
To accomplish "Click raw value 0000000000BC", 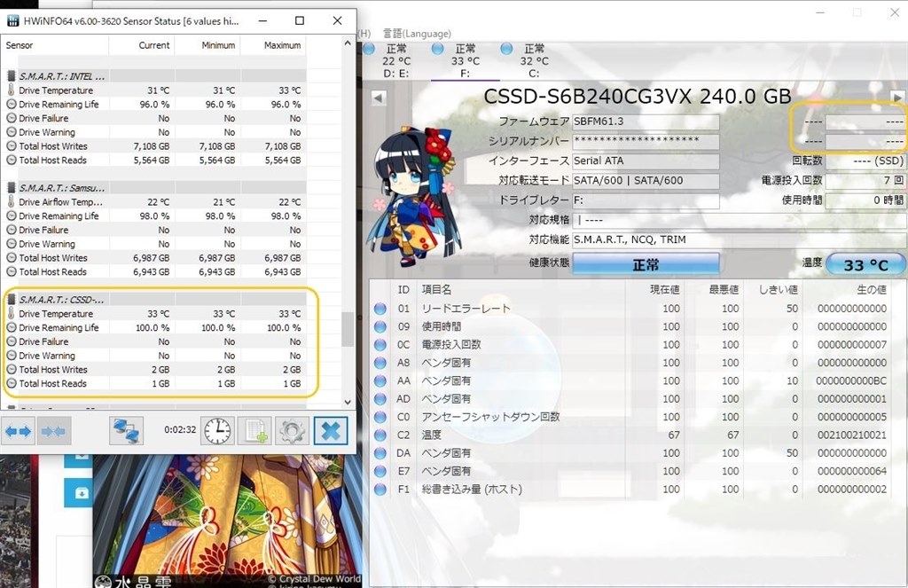I will tap(851, 381).
